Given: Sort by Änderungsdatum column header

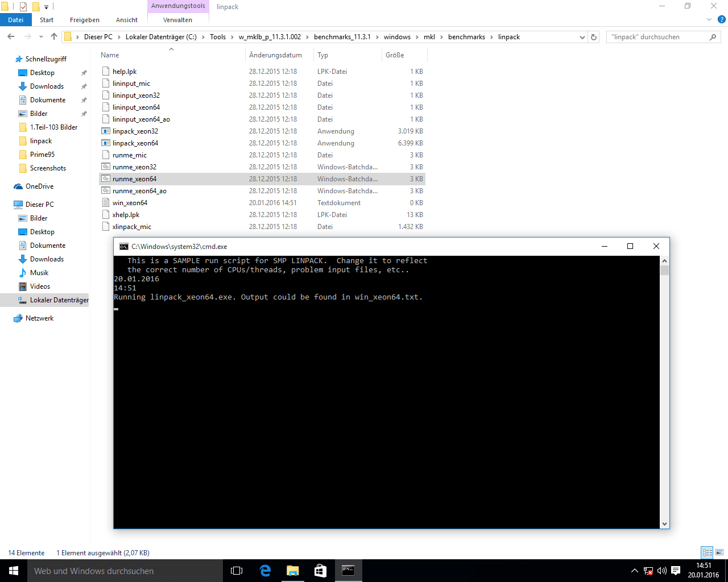Looking at the screenshot, I should pyautogui.click(x=279, y=55).
